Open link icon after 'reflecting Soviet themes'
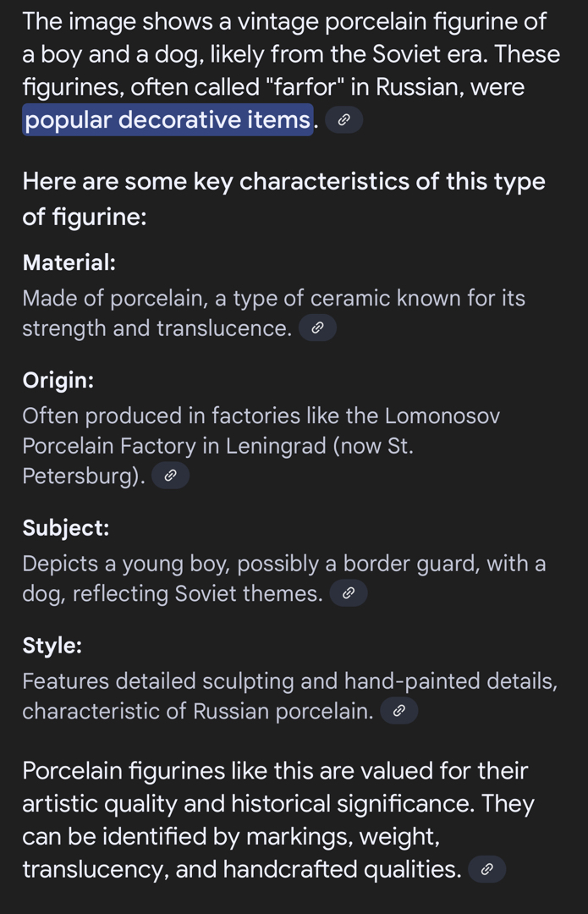This screenshot has width=588, height=914. [349, 592]
